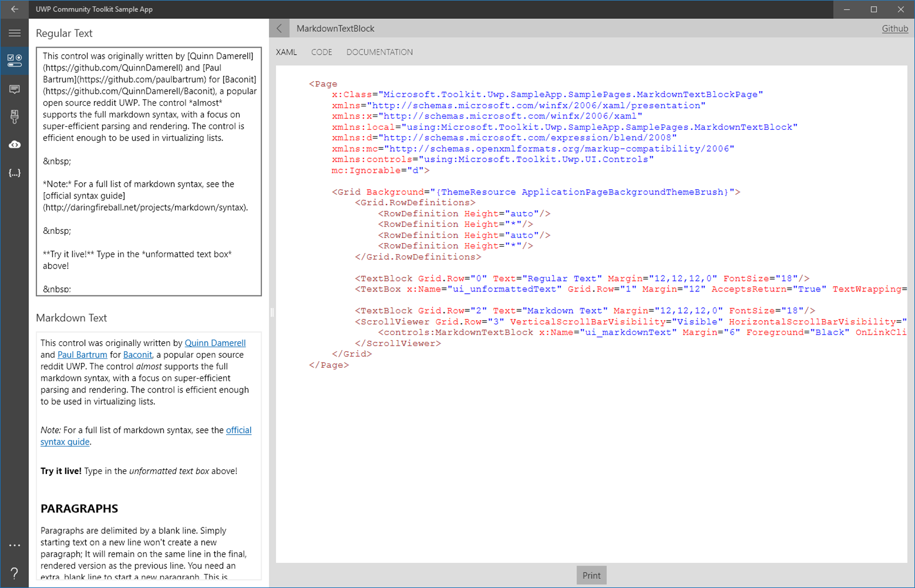Click the MarkdownTextBlock page title
The width and height of the screenshot is (915, 588).
coord(335,28)
